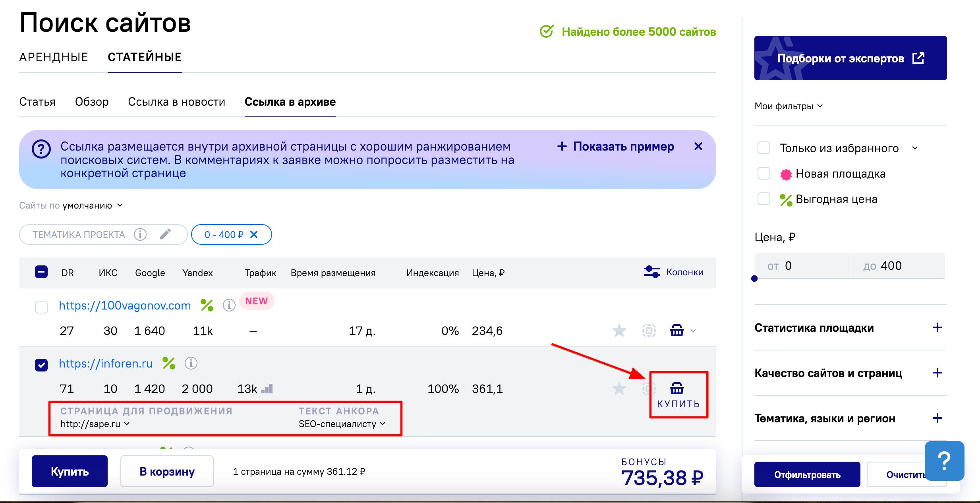Select the Статья tab

[x=37, y=102]
